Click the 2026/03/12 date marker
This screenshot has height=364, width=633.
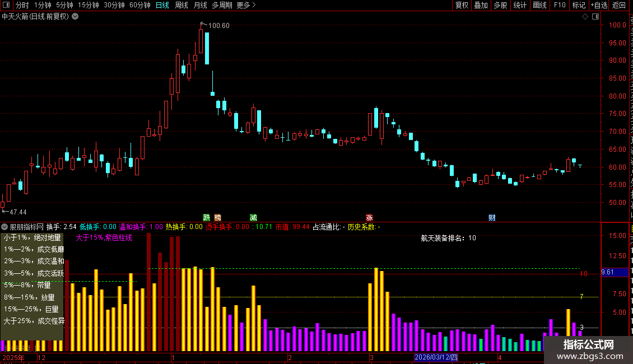click(x=436, y=357)
